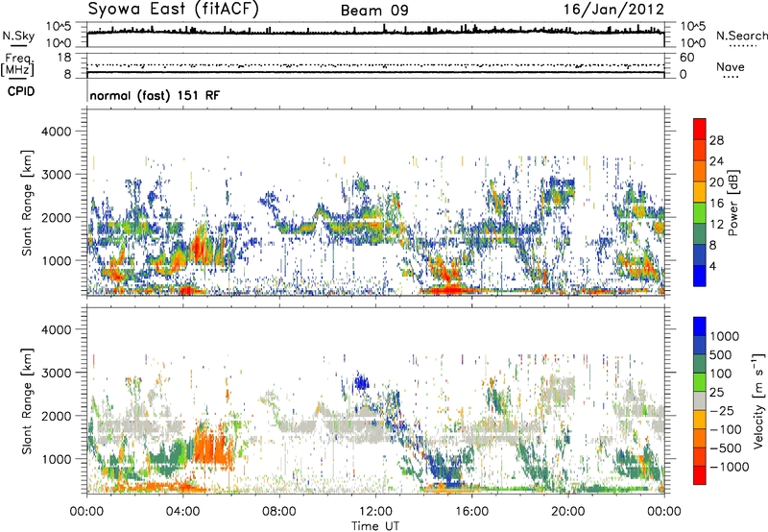
Task: Click the '500' tick on Velocity colorbar
Action: [x=721, y=355]
